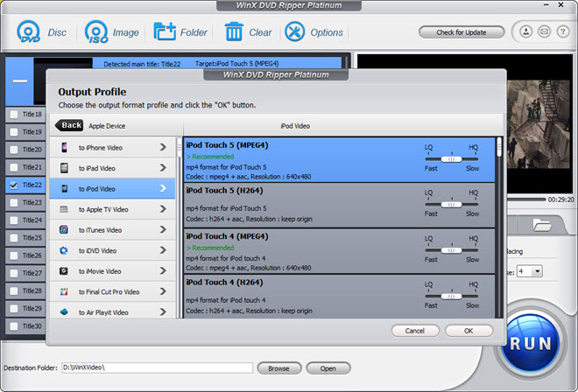The image size is (578, 392).
Task: Adjust iPod Touch 4 (MPEG4) quality slider
Action: coord(451,250)
